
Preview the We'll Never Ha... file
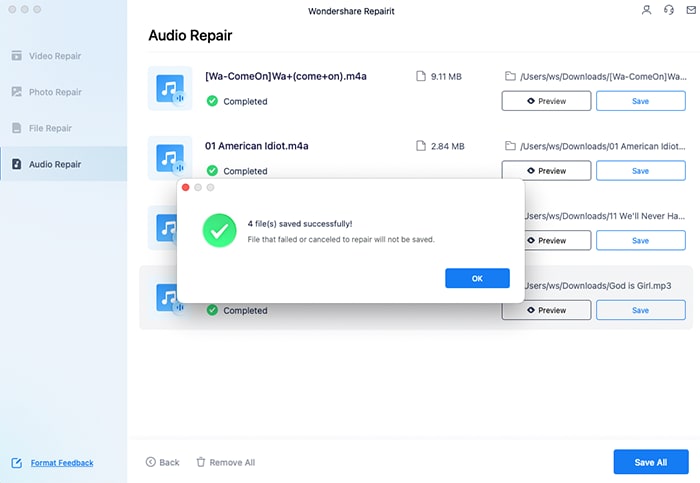[558, 240]
